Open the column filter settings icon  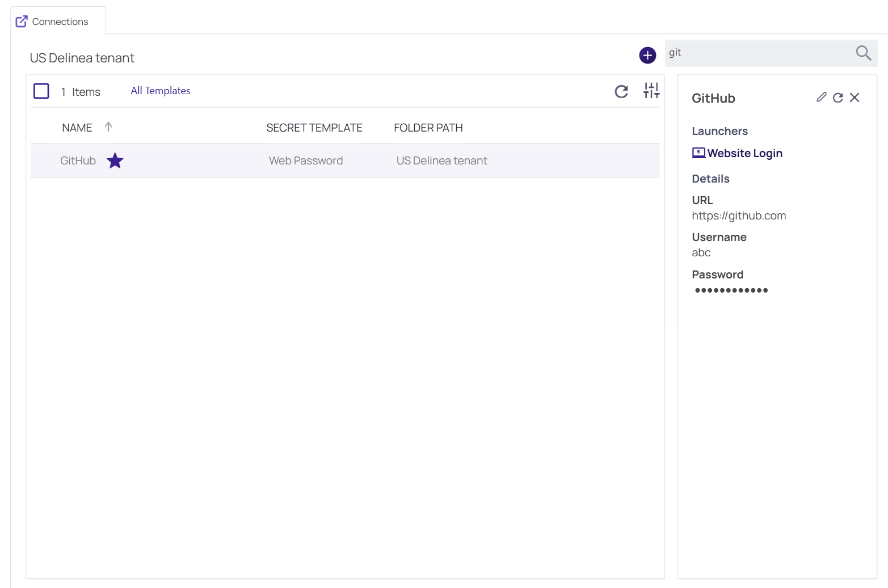click(651, 90)
